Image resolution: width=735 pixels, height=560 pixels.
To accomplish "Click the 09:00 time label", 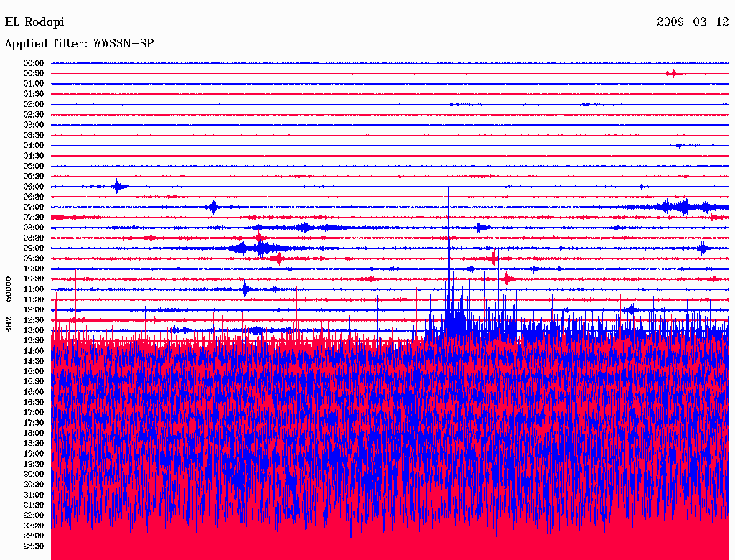I will [34, 248].
